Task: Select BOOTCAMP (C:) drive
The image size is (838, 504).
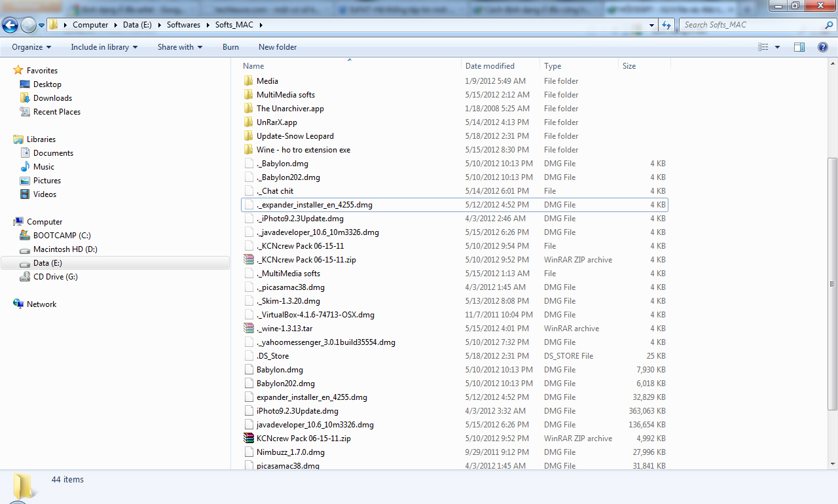Action: 62,236
